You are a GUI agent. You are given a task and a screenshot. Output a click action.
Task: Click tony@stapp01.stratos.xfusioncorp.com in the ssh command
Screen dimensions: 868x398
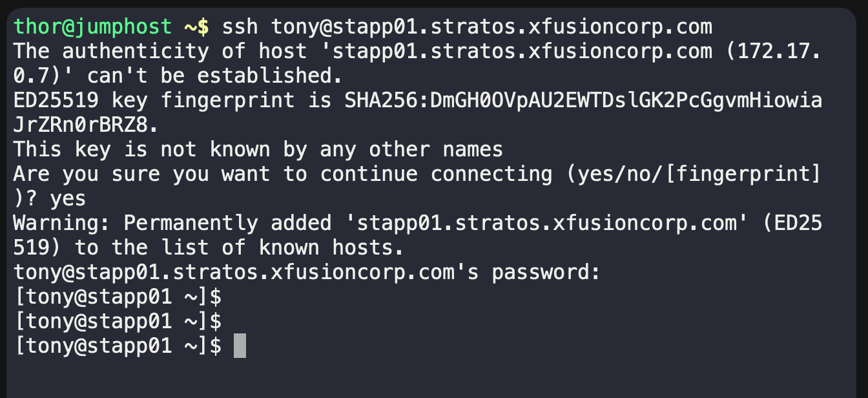pos(491,27)
